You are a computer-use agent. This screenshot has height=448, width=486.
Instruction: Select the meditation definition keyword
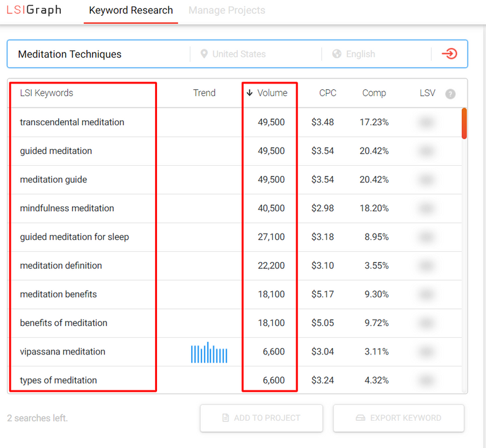tap(61, 266)
